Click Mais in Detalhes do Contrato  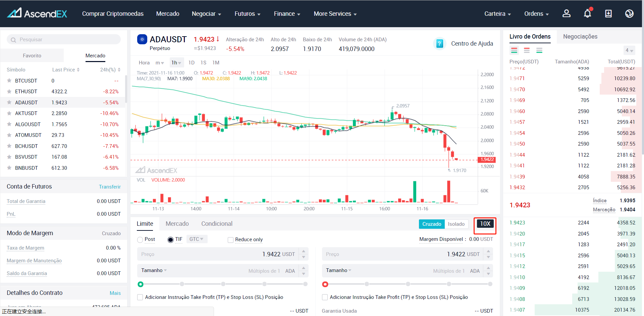click(x=115, y=293)
